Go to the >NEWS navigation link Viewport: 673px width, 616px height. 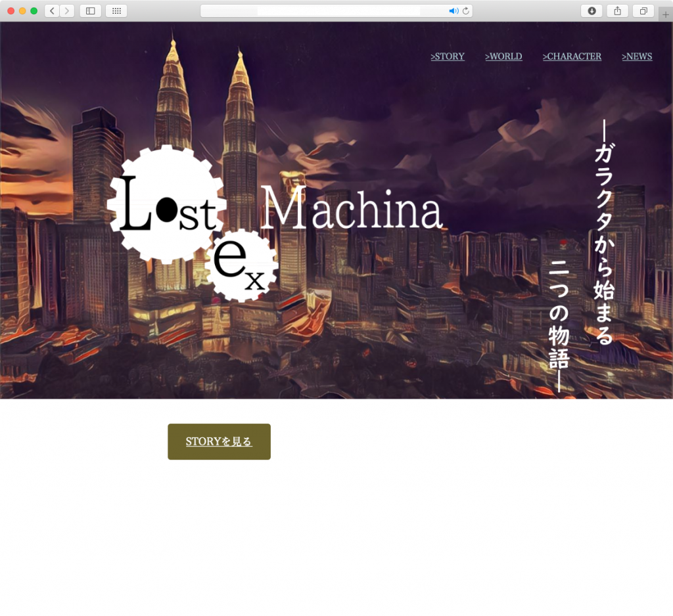pos(637,56)
